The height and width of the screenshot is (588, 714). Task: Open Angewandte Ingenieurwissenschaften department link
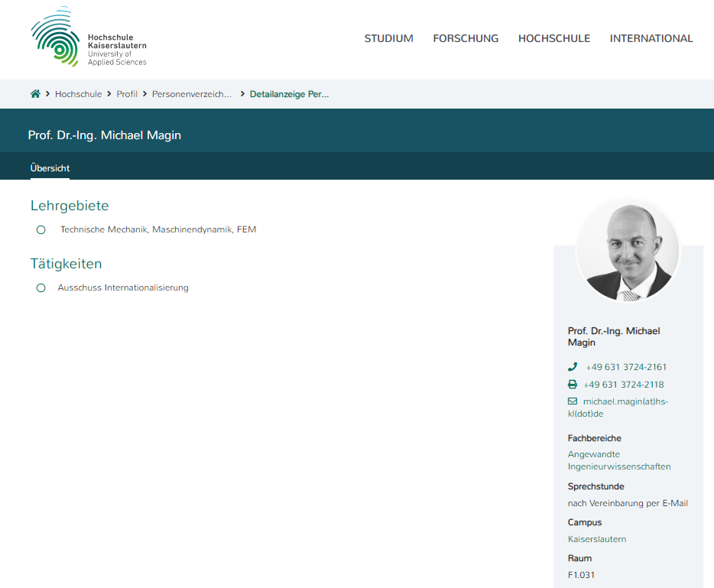pyautogui.click(x=618, y=460)
